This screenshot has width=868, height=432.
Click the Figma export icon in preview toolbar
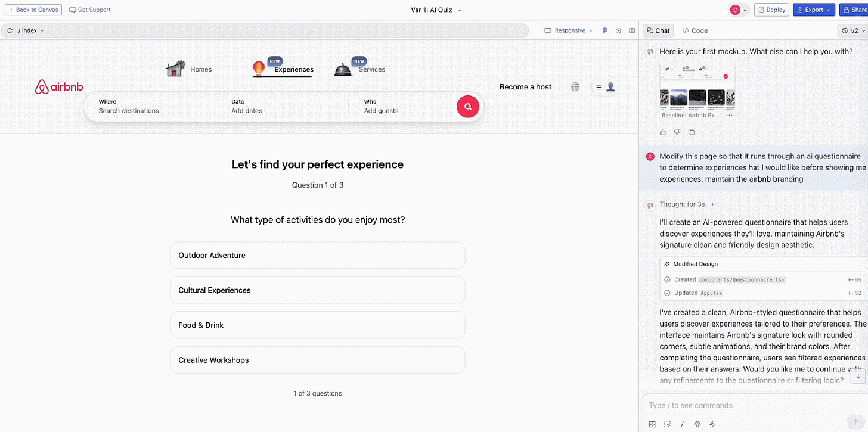(604, 30)
